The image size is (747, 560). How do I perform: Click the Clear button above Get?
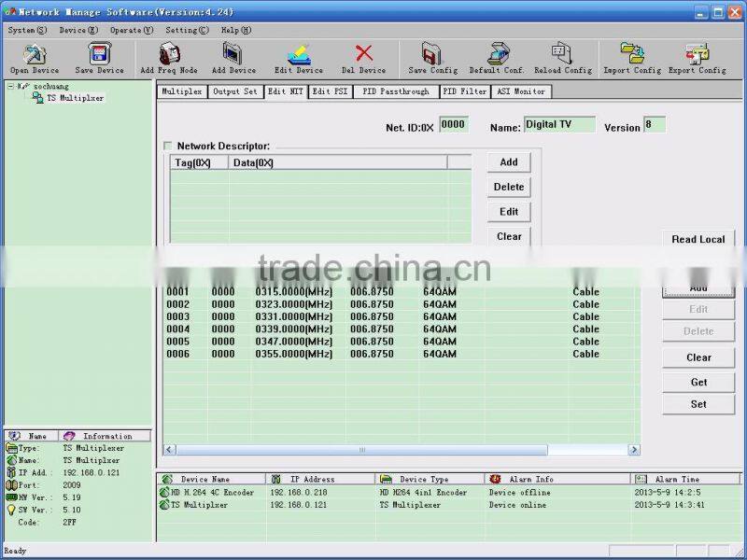pyautogui.click(x=698, y=357)
